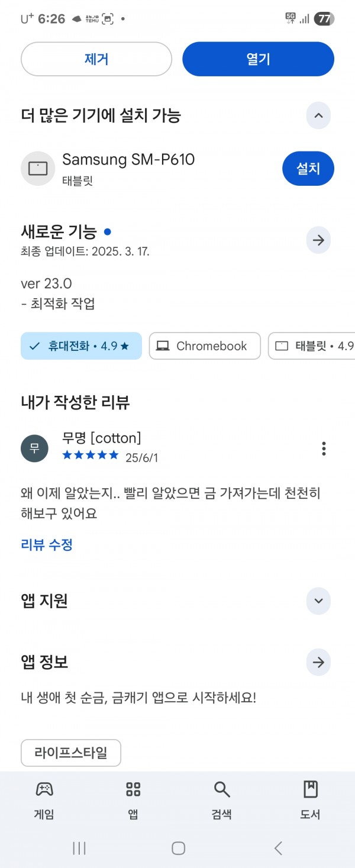Tap the Android home navigation button
Screen dimensions: 355x868
tap(178, 848)
